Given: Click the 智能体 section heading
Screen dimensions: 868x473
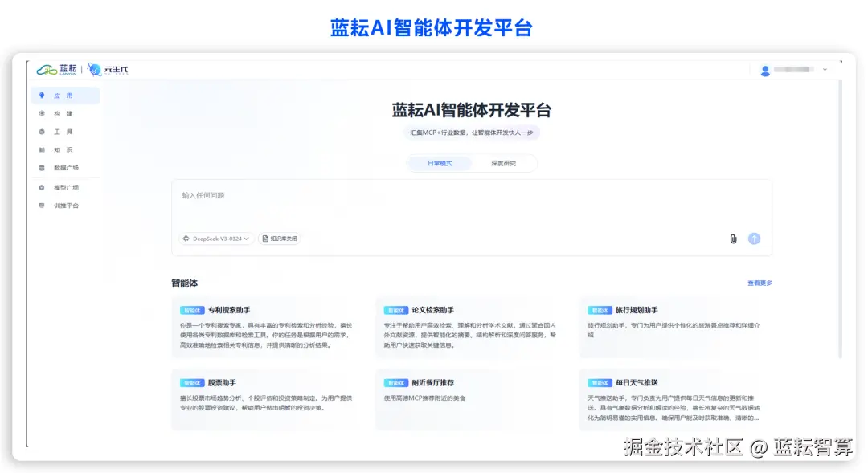Looking at the screenshot, I should [x=184, y=283].
